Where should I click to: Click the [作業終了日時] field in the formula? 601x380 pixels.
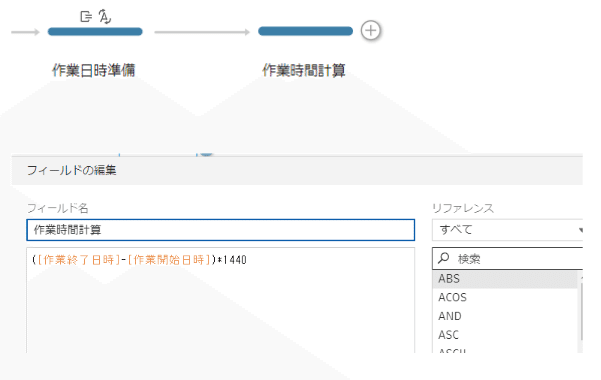coord(79,260)
